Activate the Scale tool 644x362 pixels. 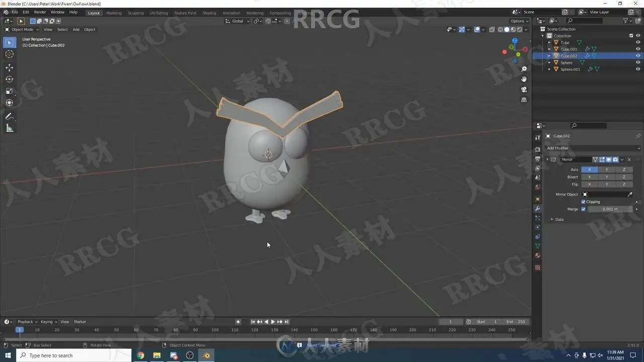tap(9, 91)
